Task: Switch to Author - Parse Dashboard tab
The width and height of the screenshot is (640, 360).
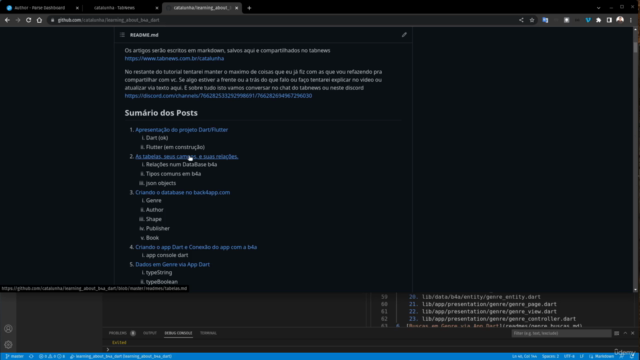Action: coord(42,8)
